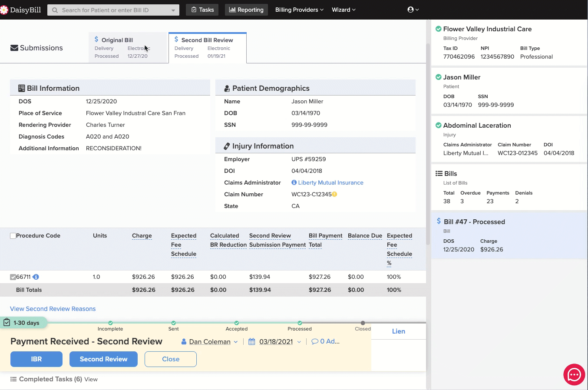This screenshot has width=588, height=390.
Task: Select the Bill #47 - Processed card
Action: [509, 235]
